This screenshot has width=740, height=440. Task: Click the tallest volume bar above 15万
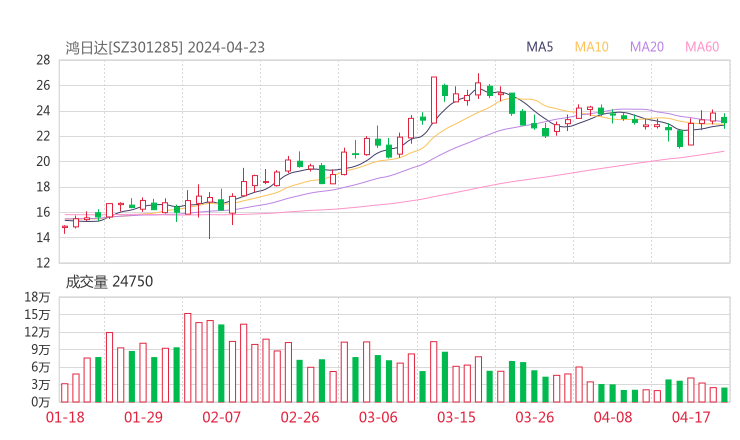187,358
